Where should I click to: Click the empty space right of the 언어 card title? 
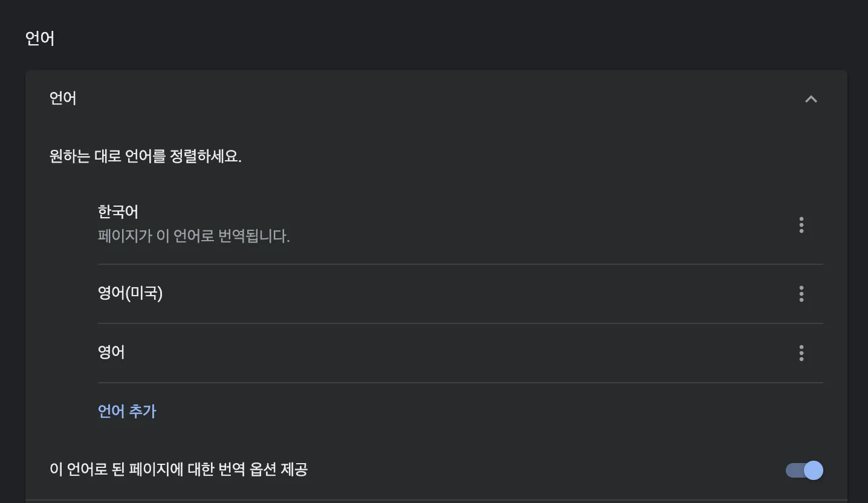tap(435, 98)
